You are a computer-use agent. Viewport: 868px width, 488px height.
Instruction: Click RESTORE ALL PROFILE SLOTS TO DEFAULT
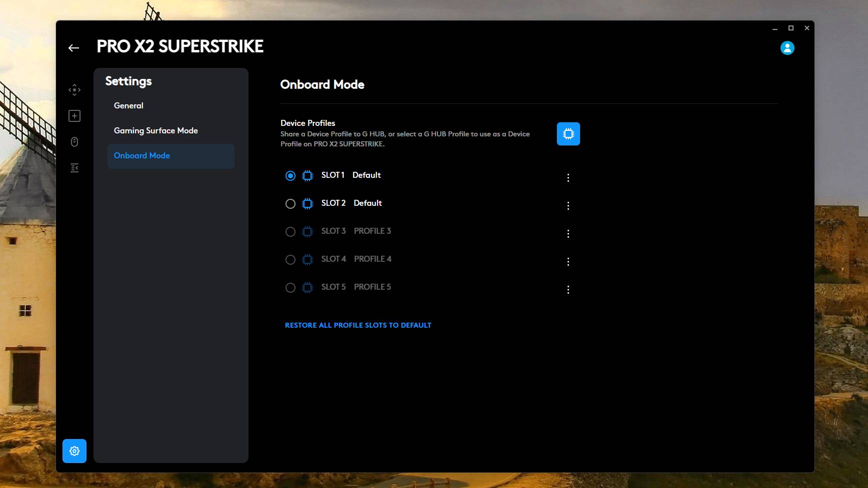358,325
